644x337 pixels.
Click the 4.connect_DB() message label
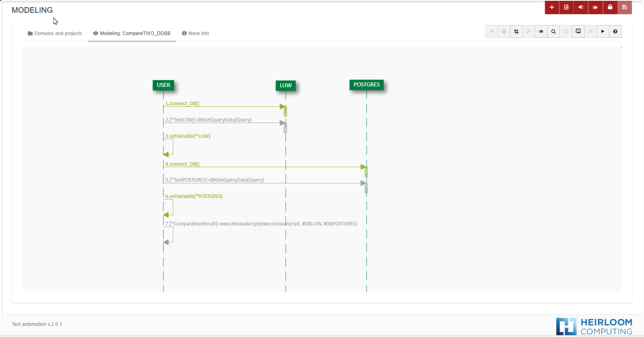pos(183,164)
